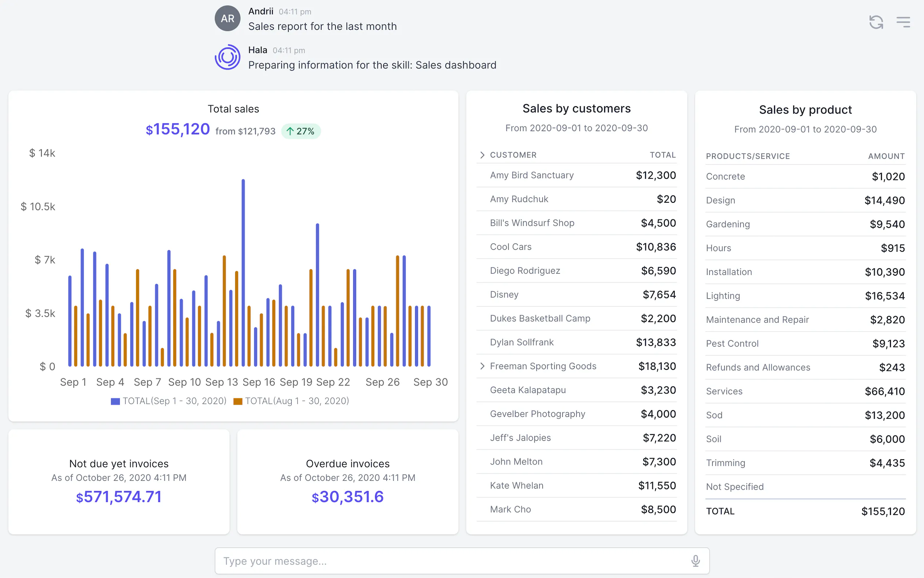Screen dimensions: 924x578
Task: Open the hamburger menu icon
Action: coord(903,22)
